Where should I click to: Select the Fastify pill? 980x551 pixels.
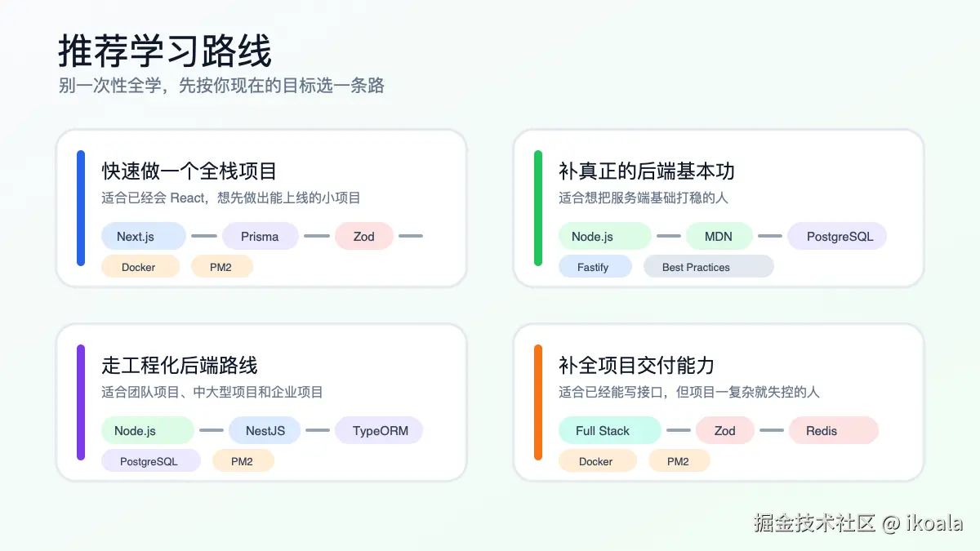tap(595, 267)
